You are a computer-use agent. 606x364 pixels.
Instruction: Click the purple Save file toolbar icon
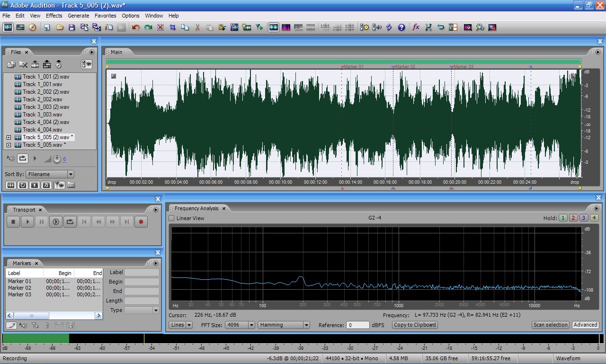click(72, 27)
